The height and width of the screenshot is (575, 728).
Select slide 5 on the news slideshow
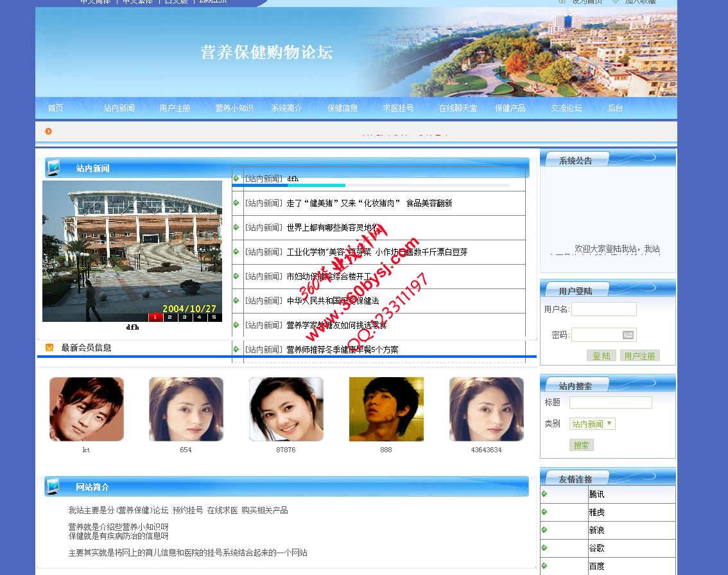[x=214, y=317]
